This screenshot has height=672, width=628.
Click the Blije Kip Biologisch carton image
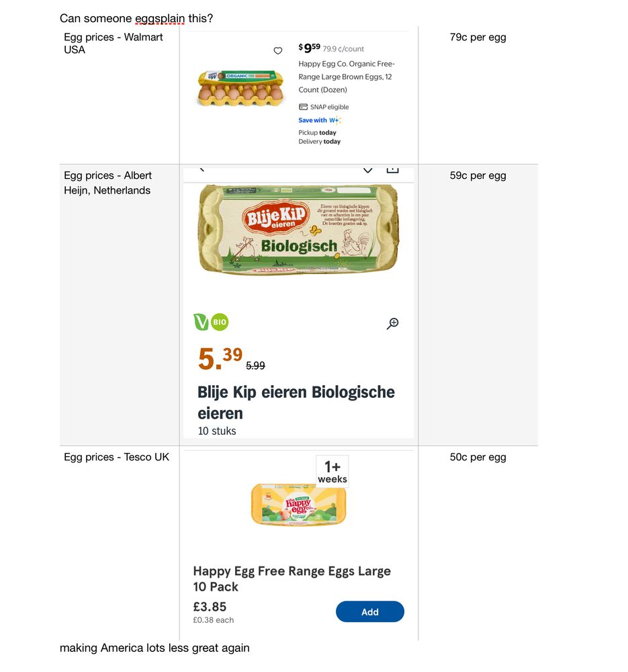298,230
